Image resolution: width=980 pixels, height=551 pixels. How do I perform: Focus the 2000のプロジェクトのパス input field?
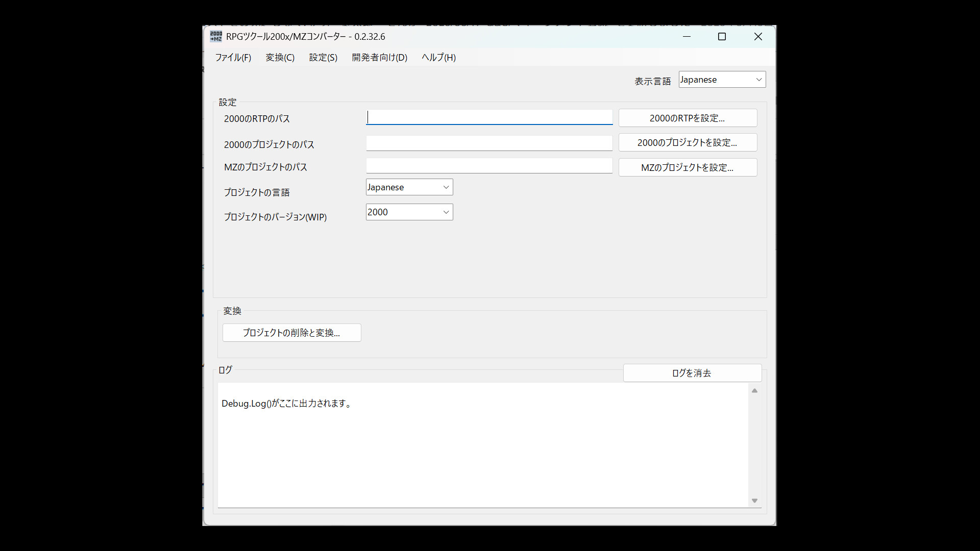pos(489,143)
